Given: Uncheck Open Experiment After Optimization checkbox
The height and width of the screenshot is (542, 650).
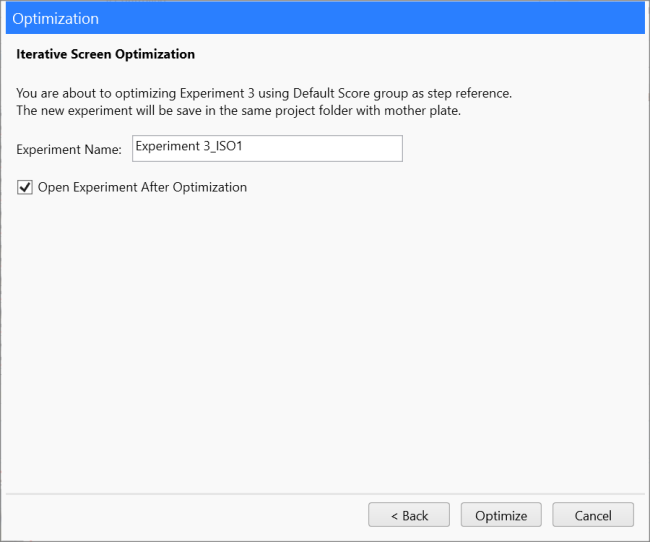Looking at the screenshot, I should 25,187.
